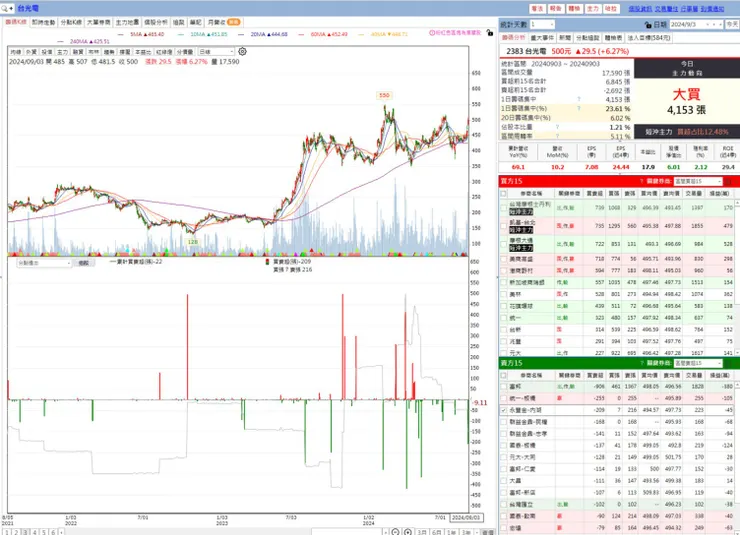Open the 日線 period dropdown
Screen dimensions: 740x535
coord(216,51)
